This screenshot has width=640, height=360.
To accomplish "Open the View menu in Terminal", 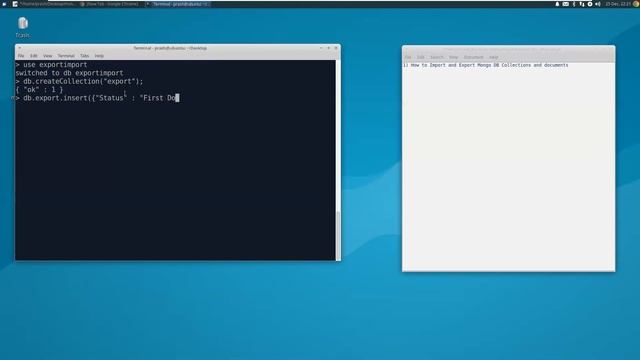I will pos(47,56).
